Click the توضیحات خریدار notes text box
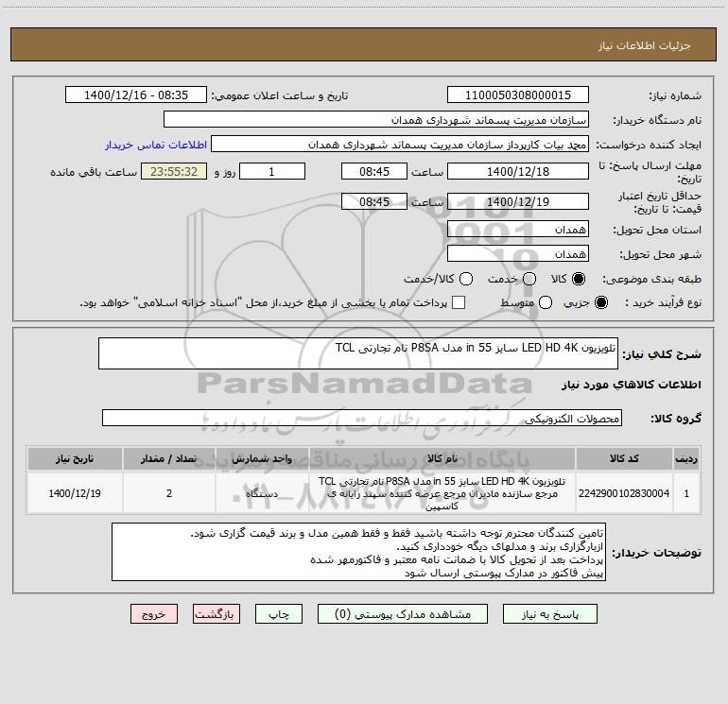Screen dimensions: 728x704 click(358, 552)
